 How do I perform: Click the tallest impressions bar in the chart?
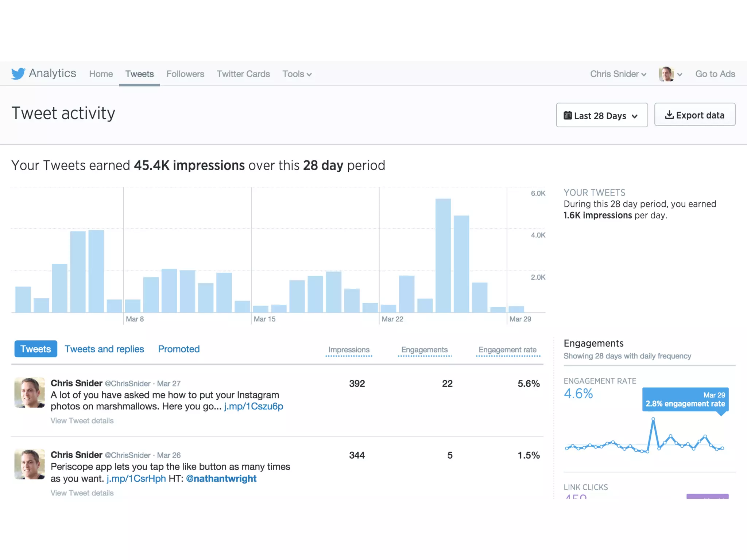[x=443, y=255]
